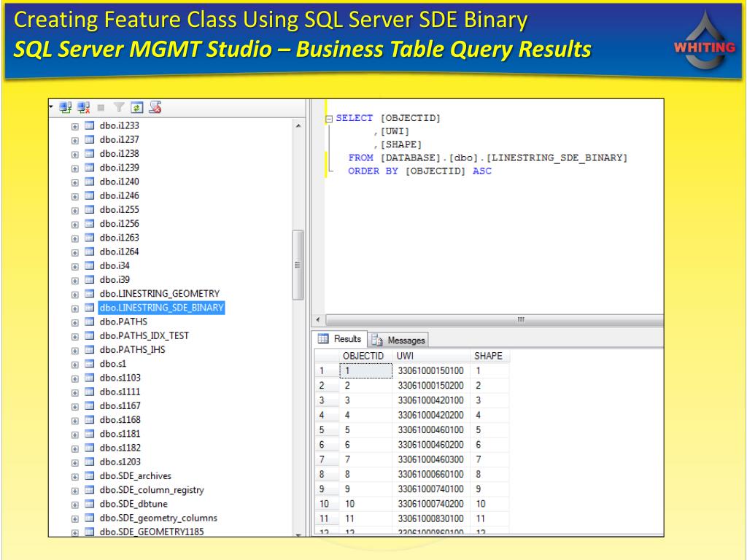Click the row header for results row 5
The height and width of the screenshot is (560, 747).
327,429
